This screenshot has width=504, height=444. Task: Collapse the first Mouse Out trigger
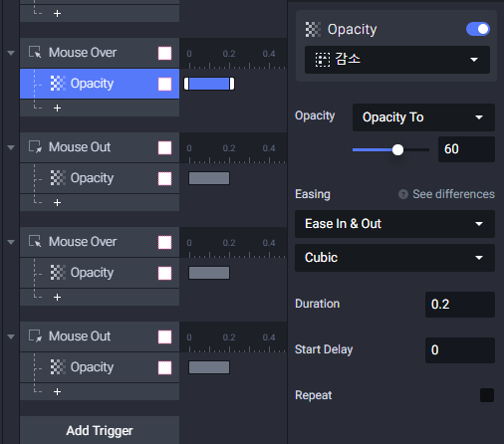pyautogui.click(x=11, y=147)
